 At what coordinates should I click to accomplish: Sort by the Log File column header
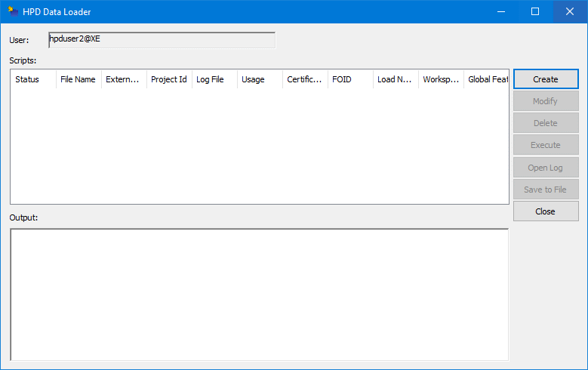(214, 79)
